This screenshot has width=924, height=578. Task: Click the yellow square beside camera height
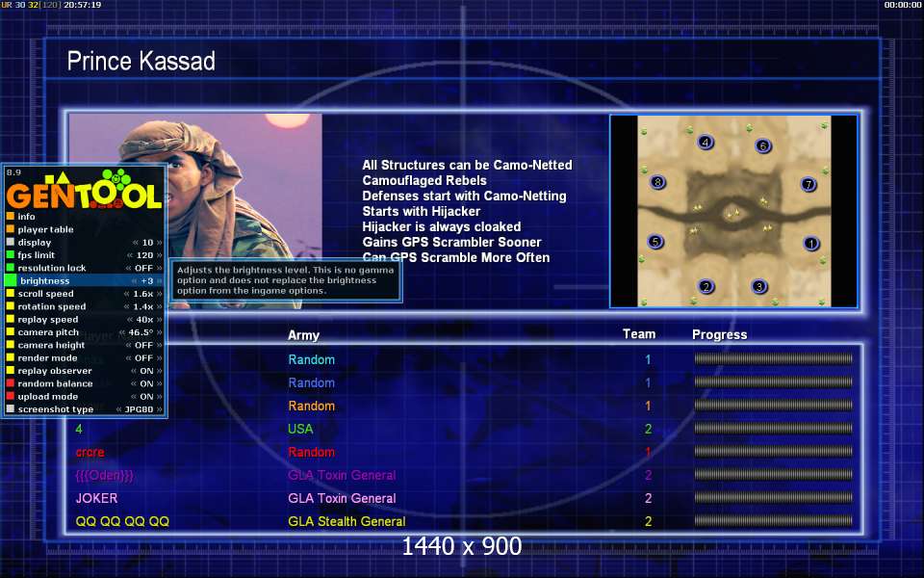click(x=10, y=345)
